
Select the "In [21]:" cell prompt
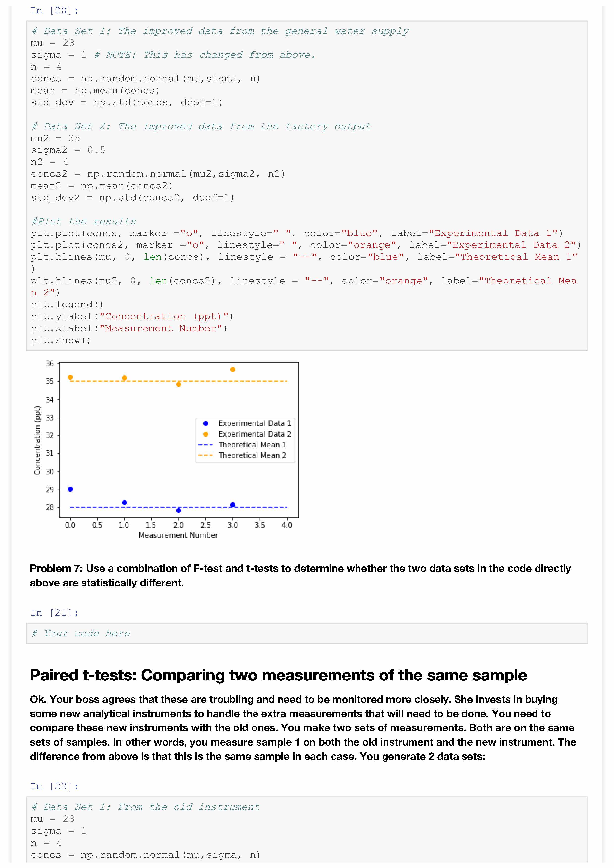54,613
